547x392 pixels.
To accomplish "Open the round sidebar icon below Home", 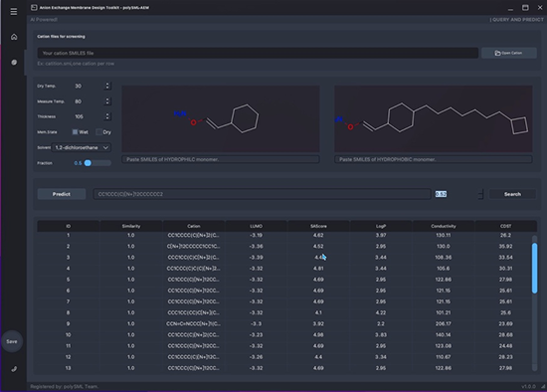I will pyautogui.click(x=14, y=62).
